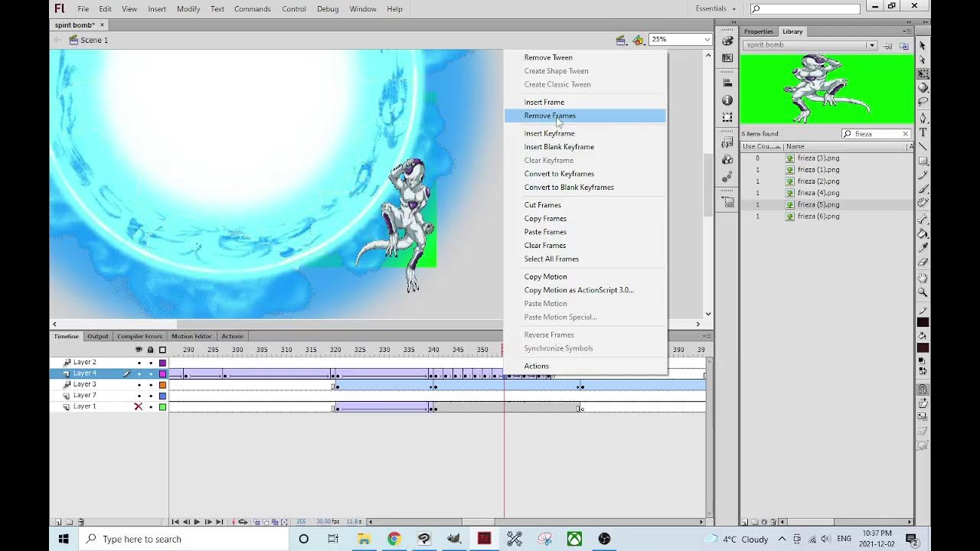Open the Transform panel icon
980x551 pixels.
tap(727, 118)
